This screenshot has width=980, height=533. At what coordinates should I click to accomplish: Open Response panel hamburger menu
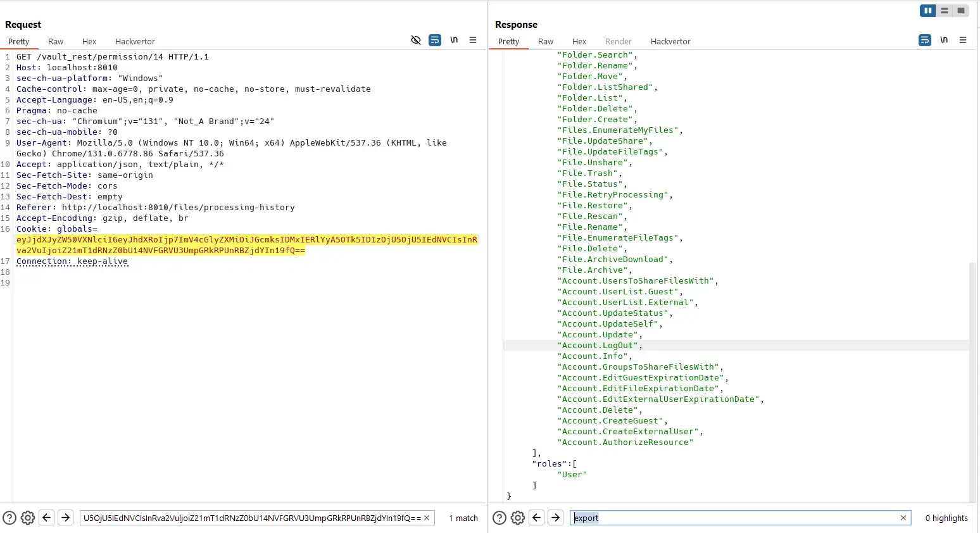963,40
